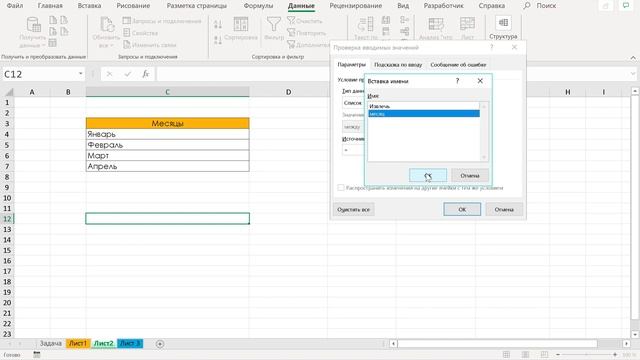Click Повторить filter item
640x360 pixels.
[x=307, y=33]
